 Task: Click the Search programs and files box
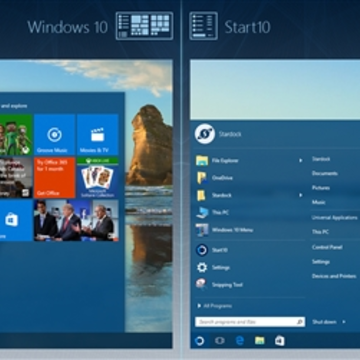(250, 322)
